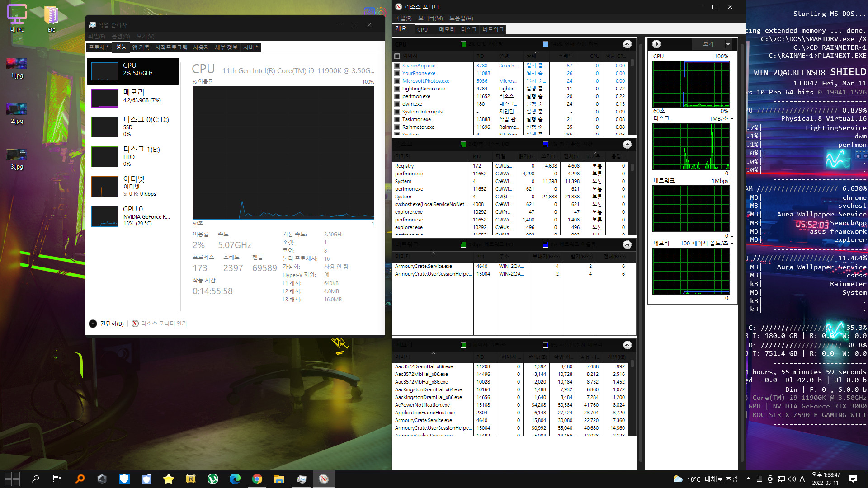Screen dimensions: 868x488
Task: Collapse the graph pane using arrow button
Action: pos(656,44)
